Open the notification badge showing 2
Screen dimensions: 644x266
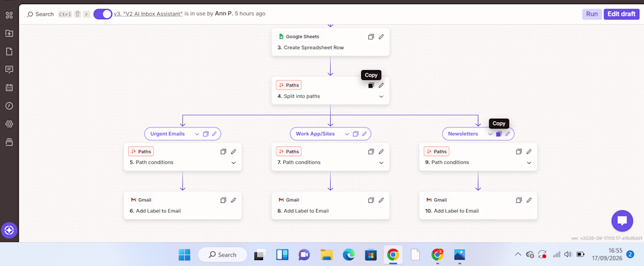click(x=630, y=254)
